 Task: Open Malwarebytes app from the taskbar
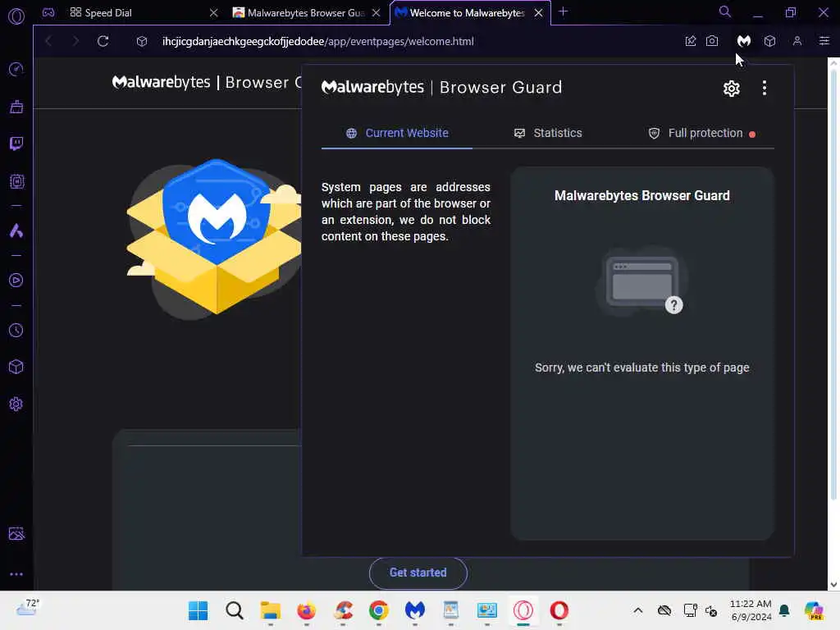point(414,610)
